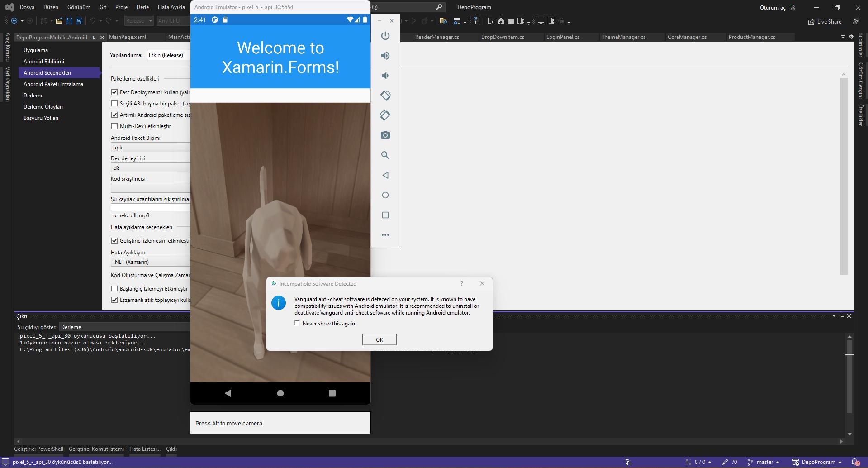
Task: Click the emulator volume up icon
Action: (x=385, y=56)
